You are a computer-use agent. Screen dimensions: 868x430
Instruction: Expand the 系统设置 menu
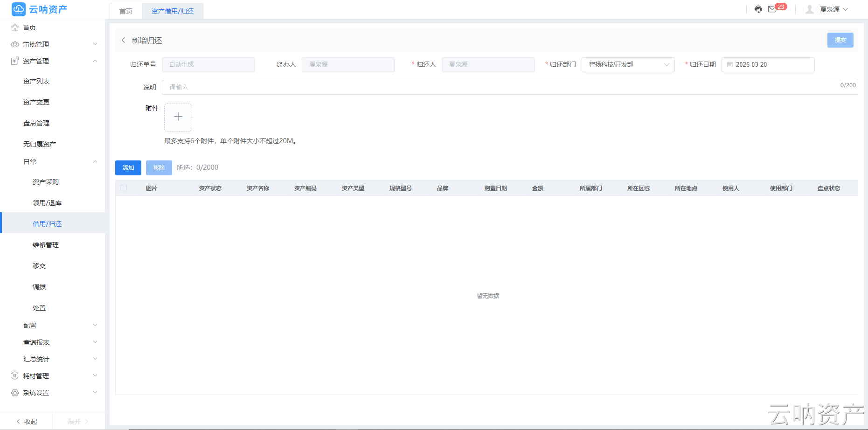pyautogui.click(x=95, y=393)
